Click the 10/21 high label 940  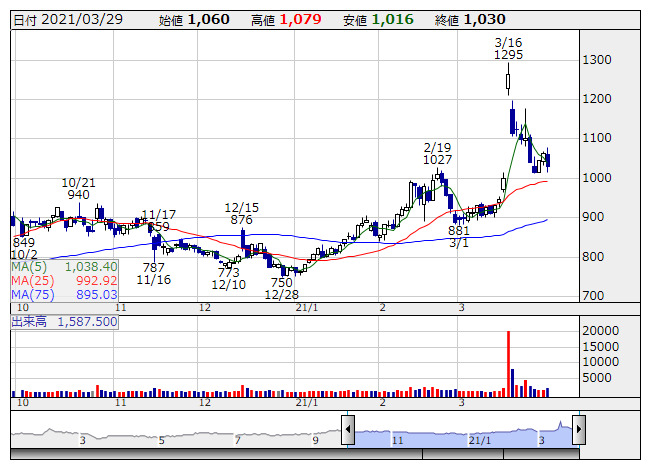[x=77, y=196]
